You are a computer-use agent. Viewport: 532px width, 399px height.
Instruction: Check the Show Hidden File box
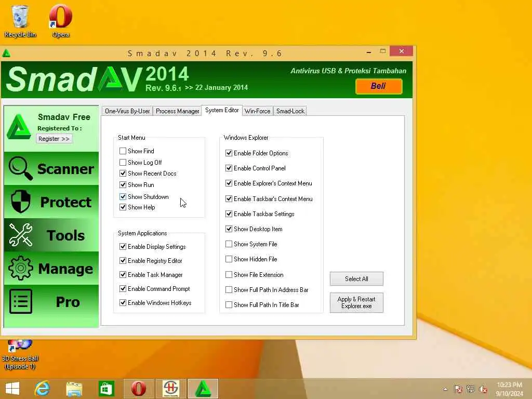(x=229, y=259)
